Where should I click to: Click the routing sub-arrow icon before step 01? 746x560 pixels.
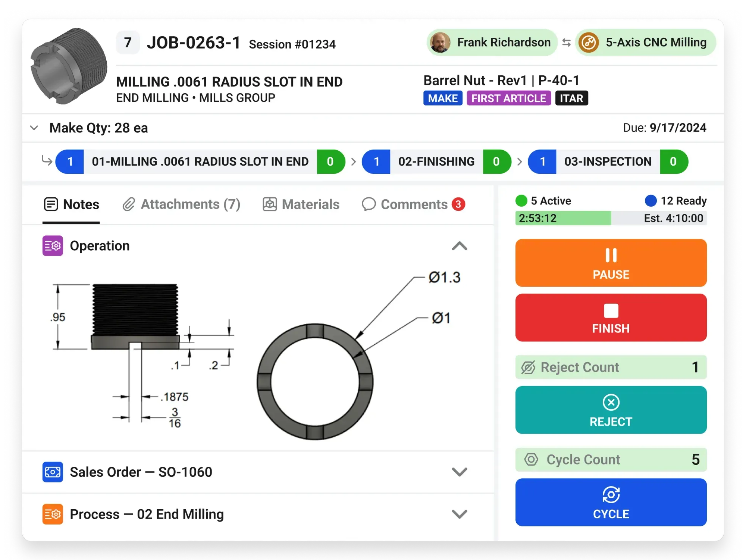(47, 161)
